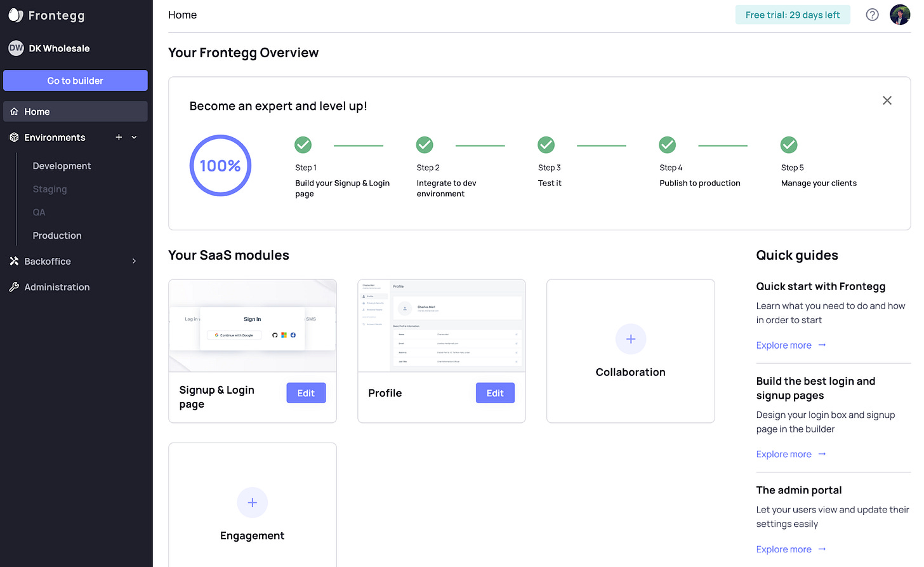Select Home in the sidebar
924x567 pixels.
(x=76, y=111)
